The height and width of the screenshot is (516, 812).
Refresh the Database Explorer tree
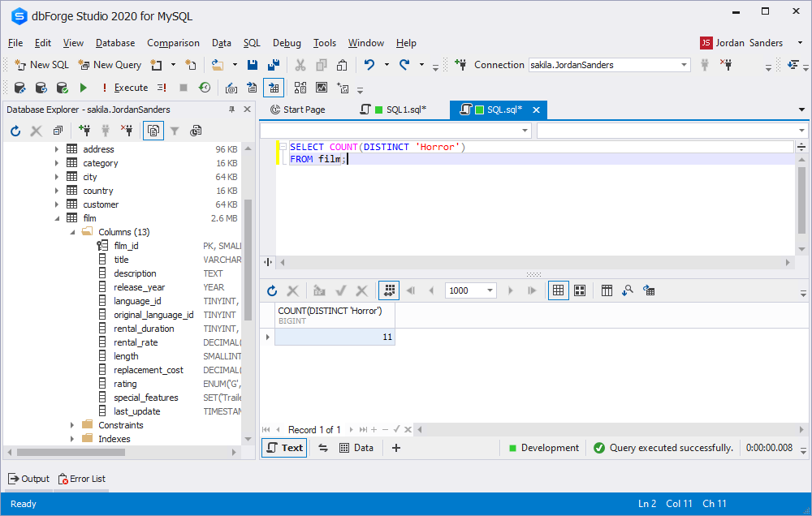(x=15, y=131)
